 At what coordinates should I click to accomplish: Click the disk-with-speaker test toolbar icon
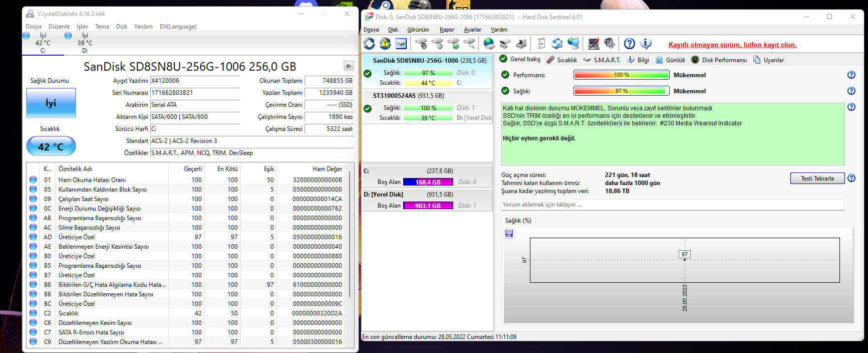(421, 44)
